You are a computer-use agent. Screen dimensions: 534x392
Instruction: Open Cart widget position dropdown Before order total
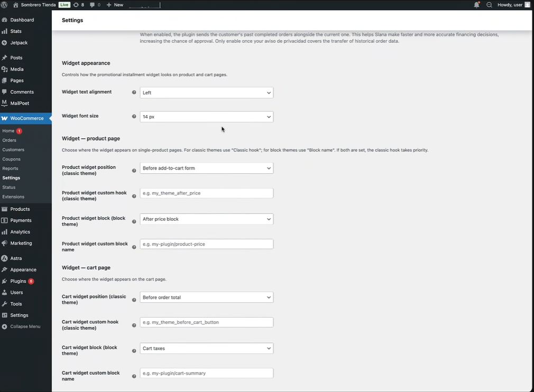click(206, 297)
